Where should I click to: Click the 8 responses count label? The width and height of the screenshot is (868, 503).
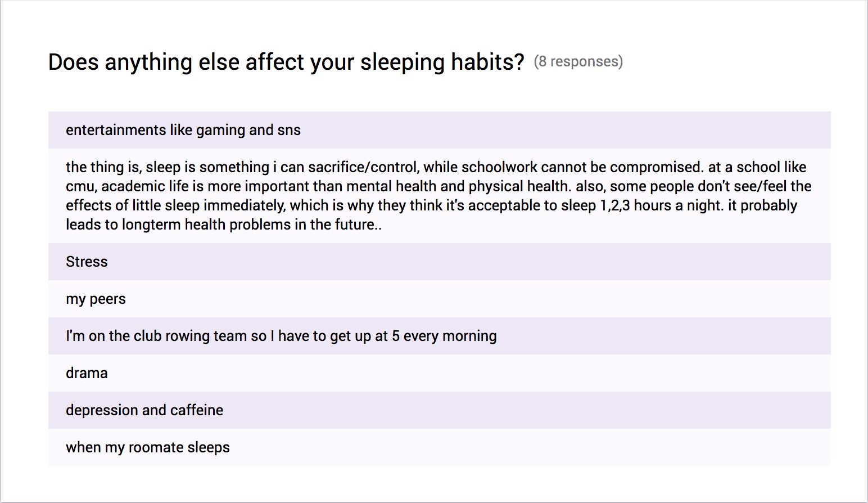(x=578, y=61)
